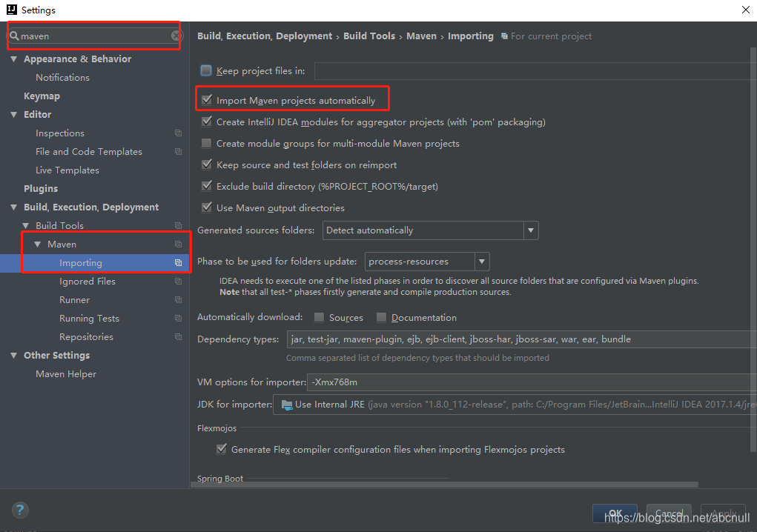Click the vertical scrollbar on right
The image size is (757, 532).
(x=753, y=250)
